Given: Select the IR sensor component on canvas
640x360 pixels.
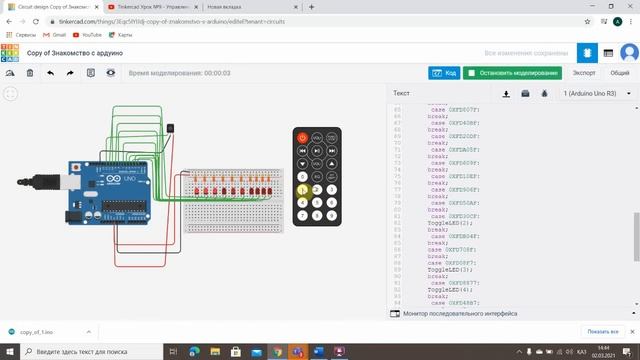Looking at the screenshot, I should coord(170,129).
